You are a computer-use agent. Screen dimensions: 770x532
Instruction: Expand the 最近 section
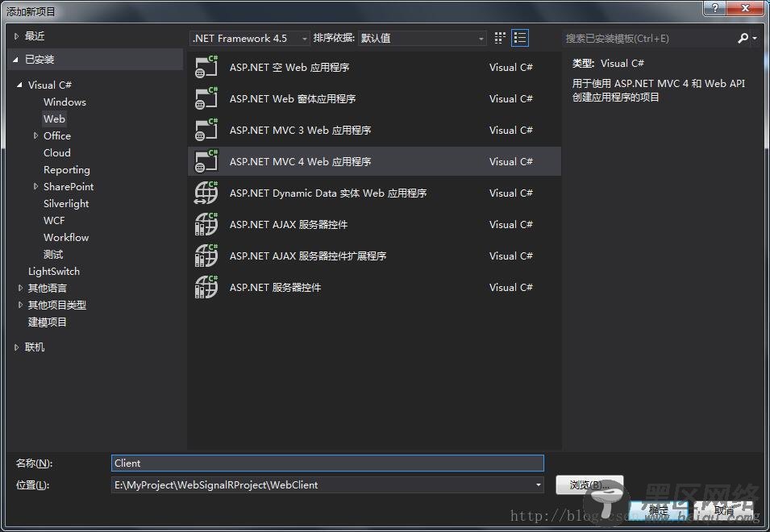pyautogui.click(x=16, y=35)
